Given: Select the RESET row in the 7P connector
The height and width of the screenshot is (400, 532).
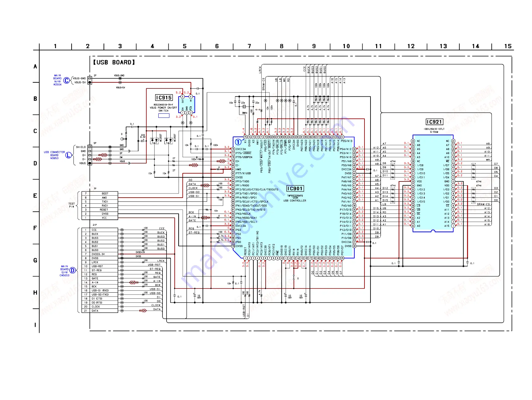Looking at the screenshot, I should [100, 210].
